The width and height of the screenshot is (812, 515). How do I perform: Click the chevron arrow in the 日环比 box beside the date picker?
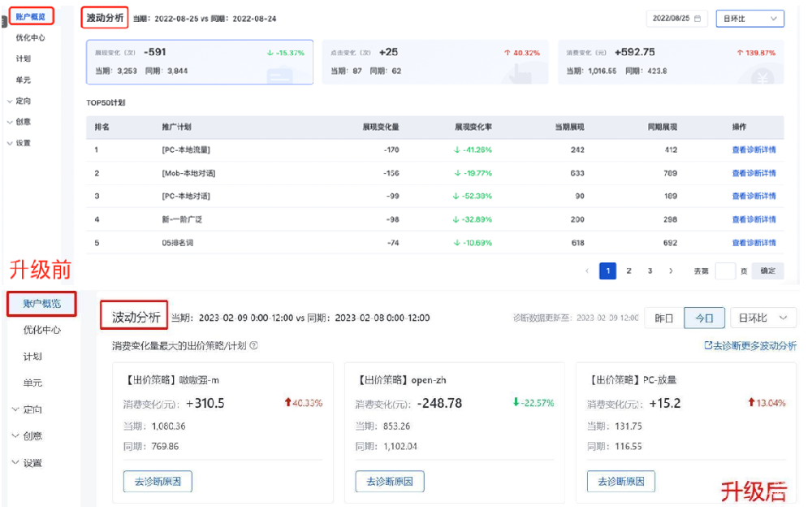772,18
